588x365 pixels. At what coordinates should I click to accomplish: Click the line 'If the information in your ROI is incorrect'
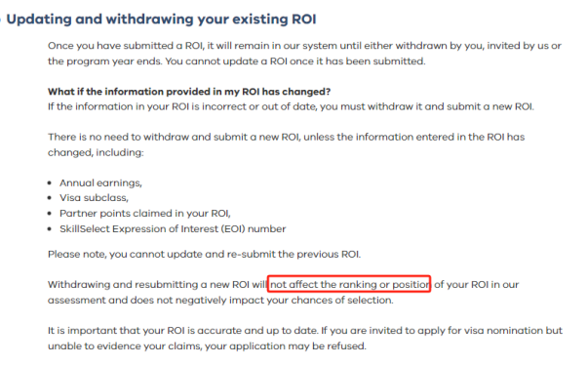(x=291, y=106)
